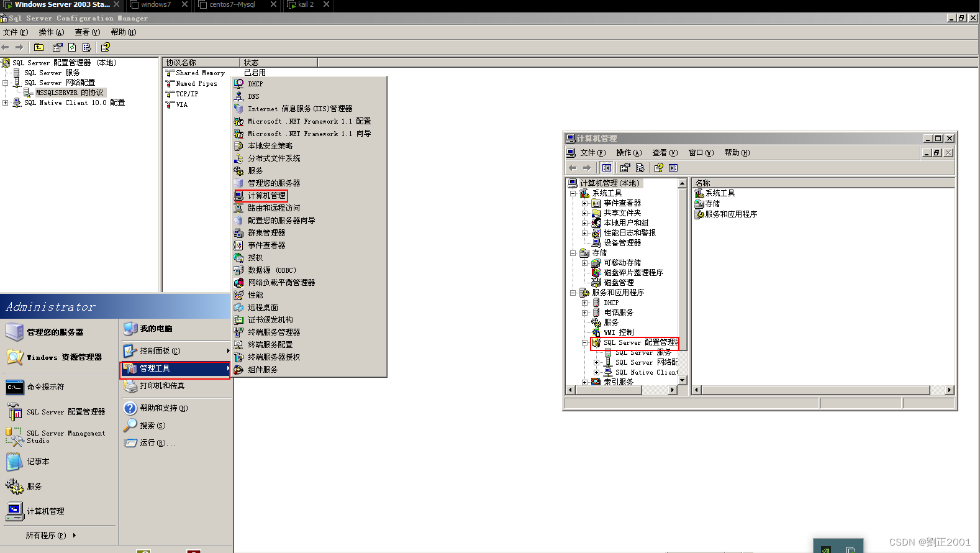Click 协议名称 column header

pyautogui.click(x=201, y=62)
